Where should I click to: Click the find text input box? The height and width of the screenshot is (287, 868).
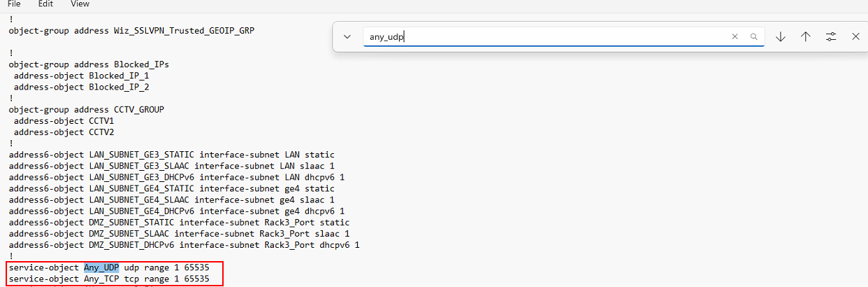[x=545, y=36]
